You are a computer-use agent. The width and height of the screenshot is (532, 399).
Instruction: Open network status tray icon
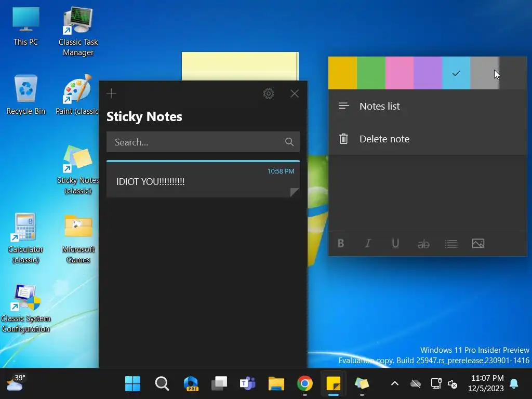click(436, 384)
